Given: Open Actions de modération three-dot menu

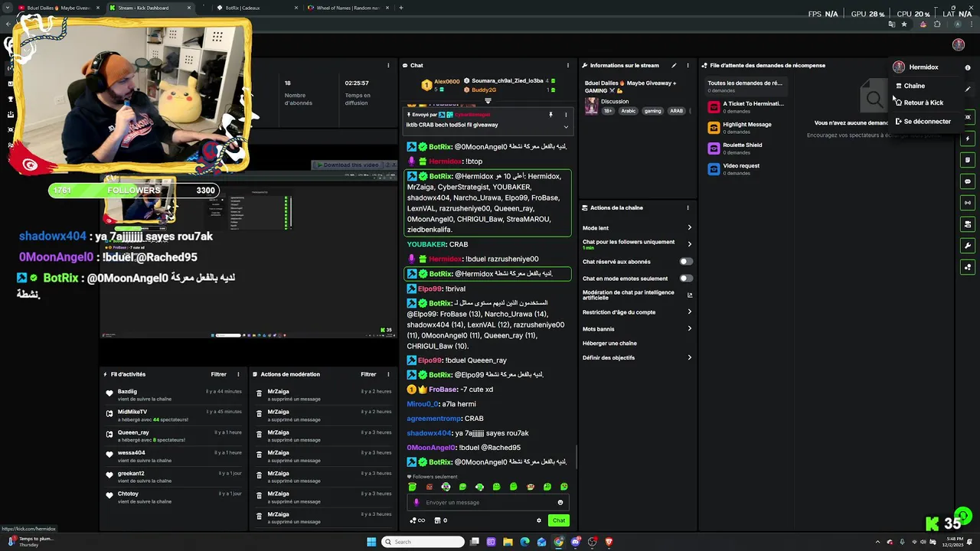Looking at the screenshot, I should click(x=388, y=374).
